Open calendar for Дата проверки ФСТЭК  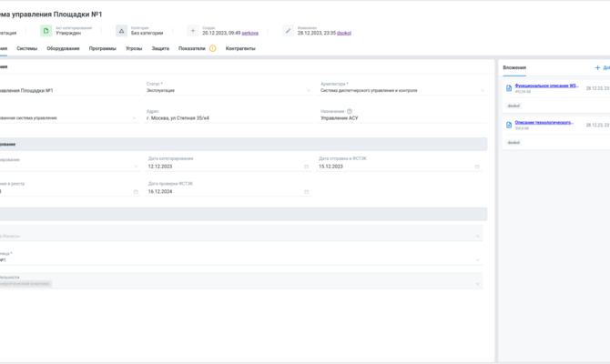pyautogui.click(x=306, y=192)
